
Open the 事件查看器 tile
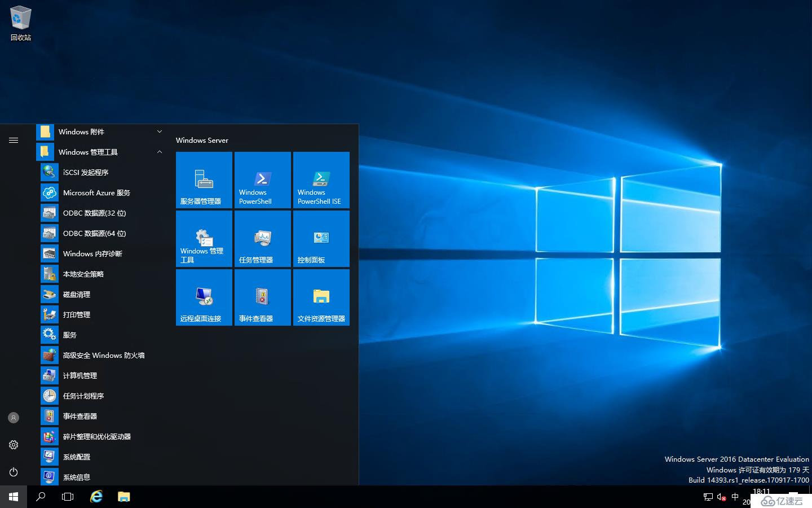point(263,297)
